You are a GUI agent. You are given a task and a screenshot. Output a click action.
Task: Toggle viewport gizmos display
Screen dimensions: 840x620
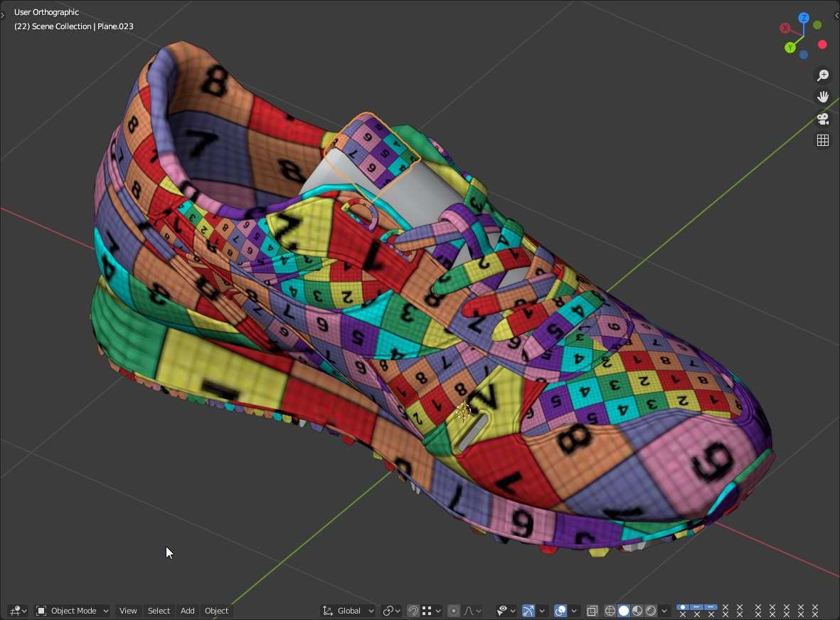528,611
